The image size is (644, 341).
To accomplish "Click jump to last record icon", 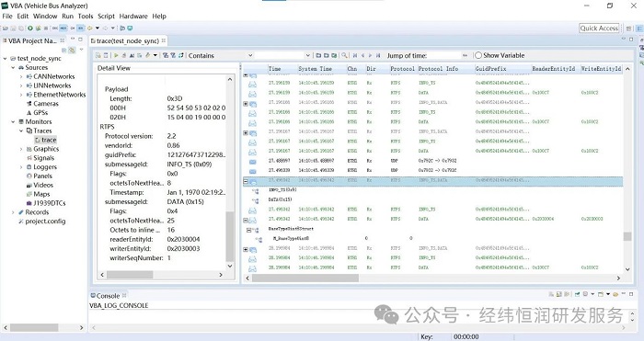I will click(x=378, y=55).
